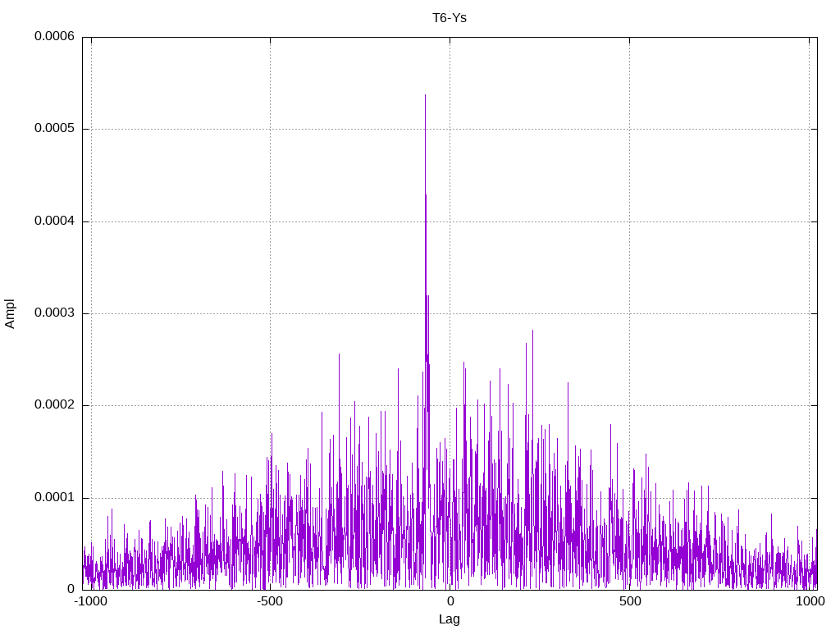Select the Y-axis tick value 0.0005
The image size is (840, 630).
(x=55, y=128)
